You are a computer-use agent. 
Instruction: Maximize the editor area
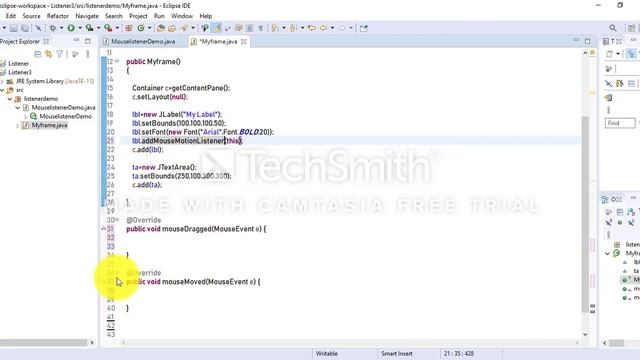click(x=587, y=41)
